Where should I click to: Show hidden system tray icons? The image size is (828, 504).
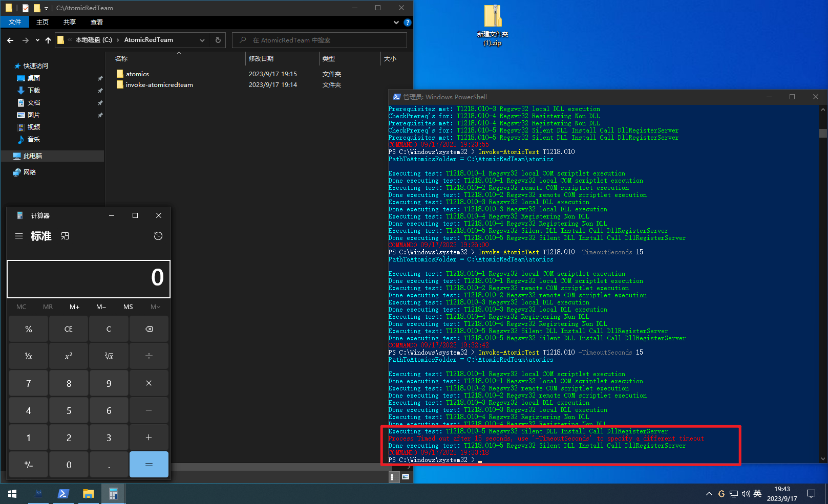pyautogui.click(x=709, y=494)
